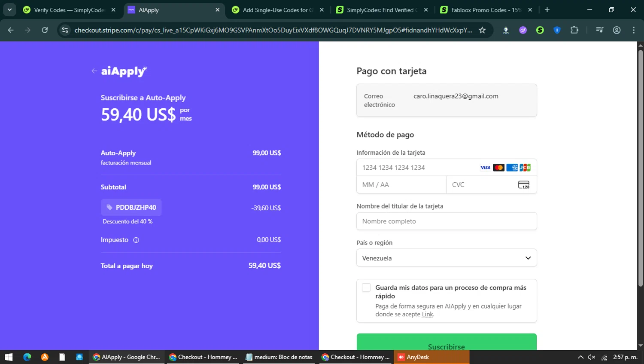This screenshot has height=364, width=644.
Task: Click the blue shield extension icon
Action: click(557, 30)
